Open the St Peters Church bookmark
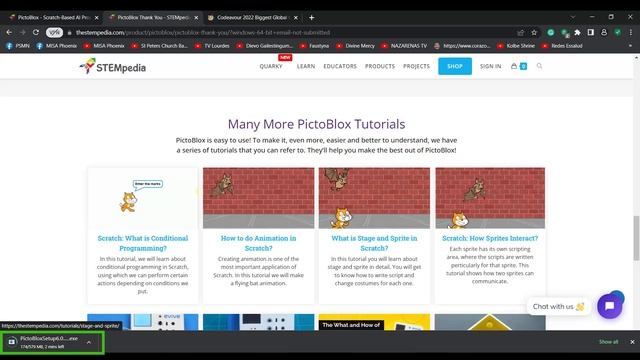 click(x=160, y=46)
